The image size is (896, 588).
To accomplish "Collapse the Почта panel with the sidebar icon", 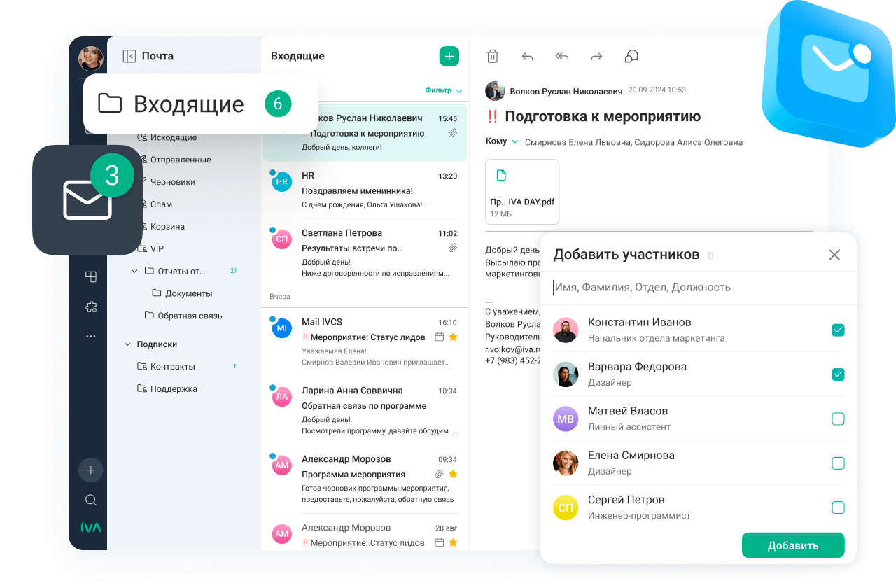I will point(129,56).
